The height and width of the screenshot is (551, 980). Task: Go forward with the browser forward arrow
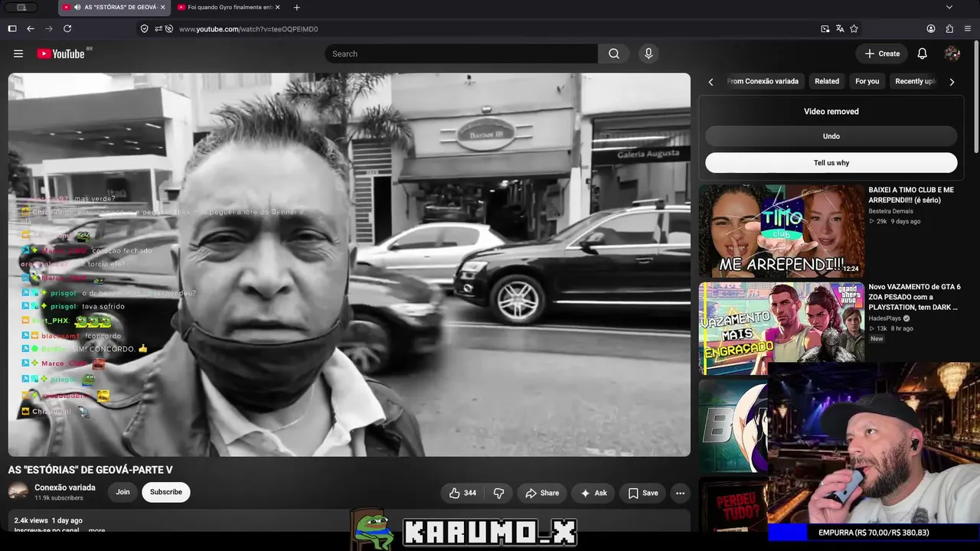click(49, 29)
